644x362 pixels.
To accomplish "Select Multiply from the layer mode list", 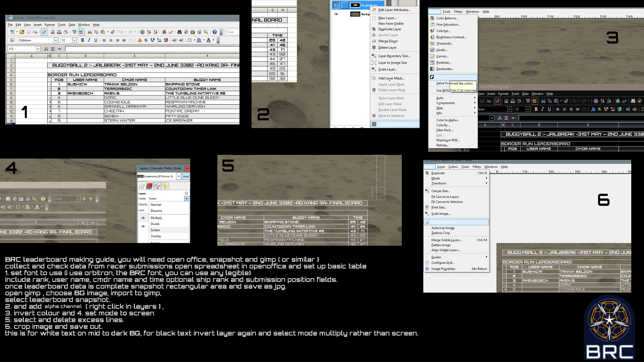I will (156, 218).
